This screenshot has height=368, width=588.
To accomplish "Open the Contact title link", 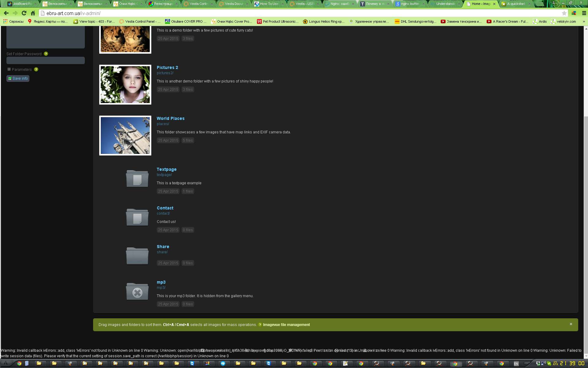I will [165, 208].
